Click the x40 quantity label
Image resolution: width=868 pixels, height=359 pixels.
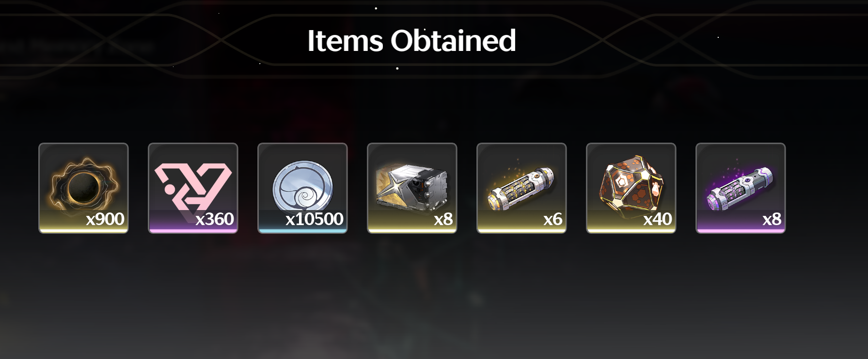(x=658, y=219)
